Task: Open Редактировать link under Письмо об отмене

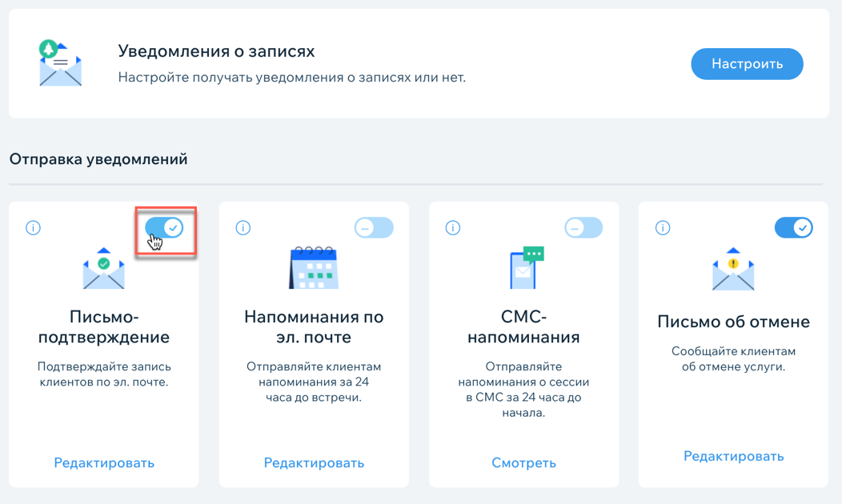Action: pyautogui.click(x=733, y=456)
